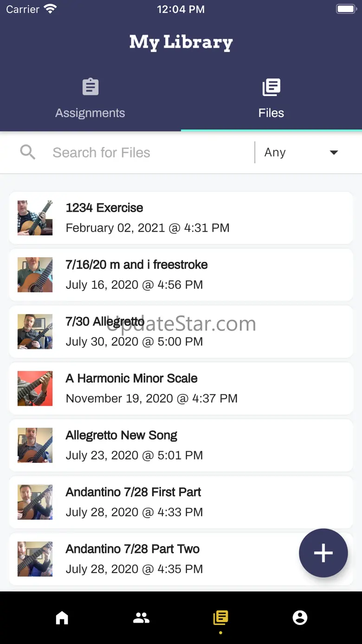The height and width of the screenshot is (644, 362).
Task: Open the 7/30 Allegretto entry
Action: 181,332
